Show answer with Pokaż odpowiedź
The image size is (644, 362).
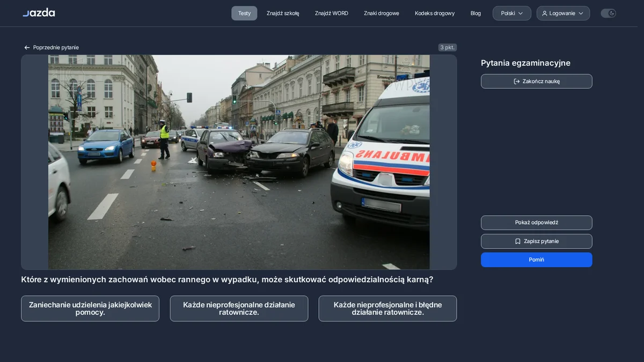pyautogui.click(x=537, y=223)
